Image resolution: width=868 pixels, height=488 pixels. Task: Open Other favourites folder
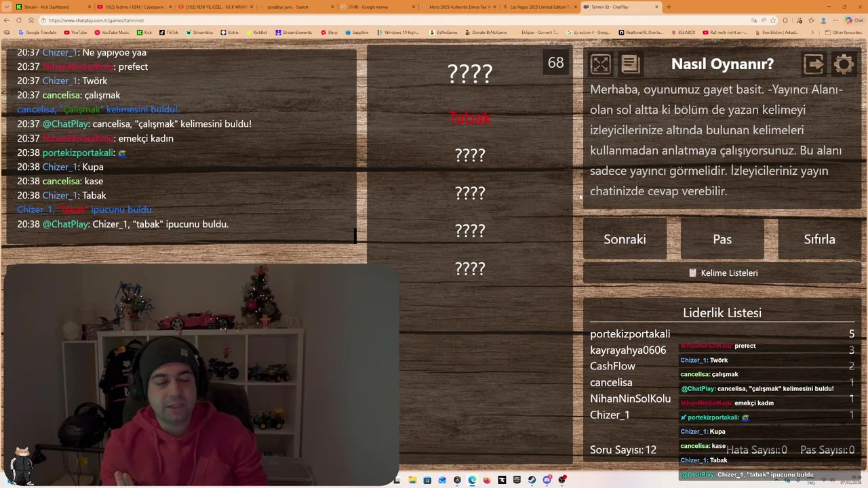(844, 33)
